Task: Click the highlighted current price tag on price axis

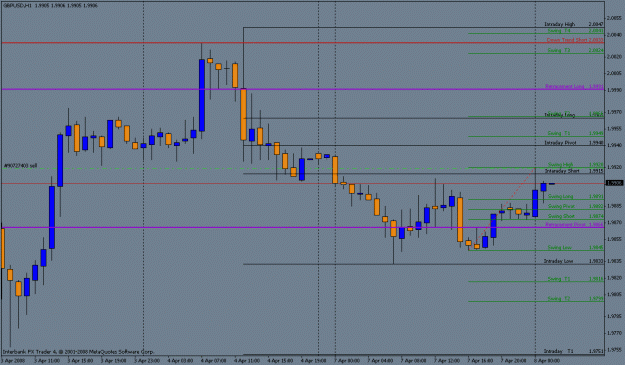Action: [614, 183]
